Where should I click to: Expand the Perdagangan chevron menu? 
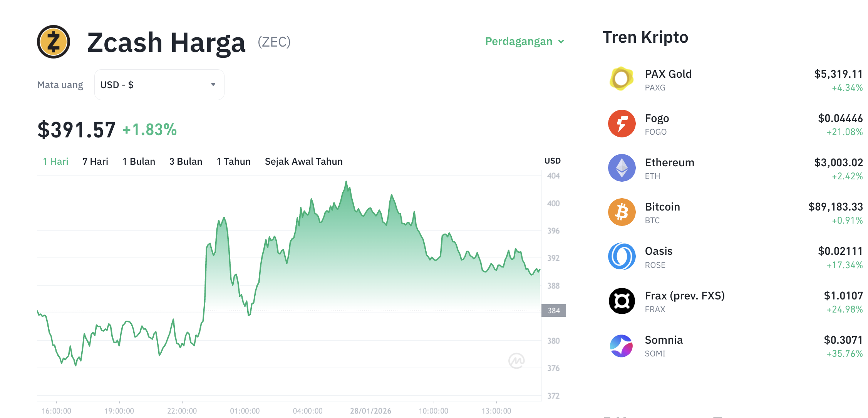point(561,41)
